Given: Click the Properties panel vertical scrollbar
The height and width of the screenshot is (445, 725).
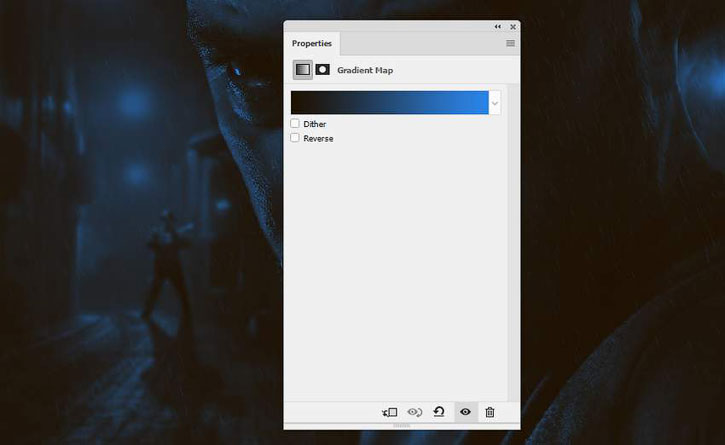Looking at the screenshot, I should [513, 243].
